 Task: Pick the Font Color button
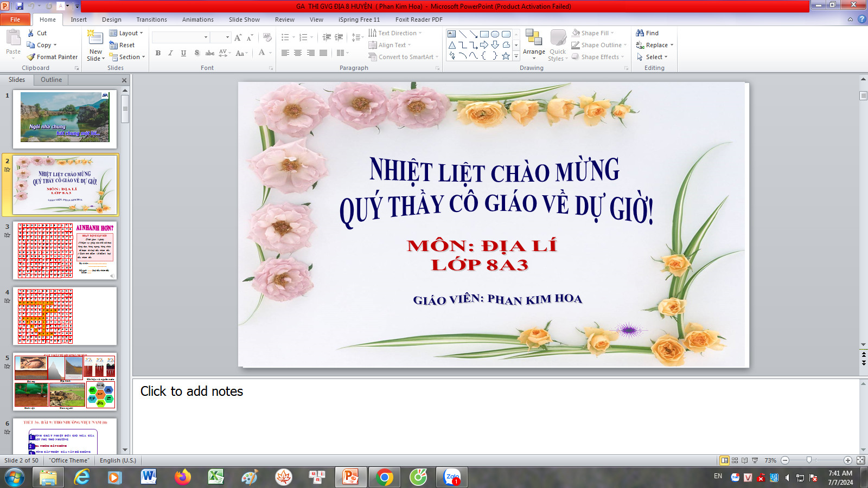click(x=261, y=53)
